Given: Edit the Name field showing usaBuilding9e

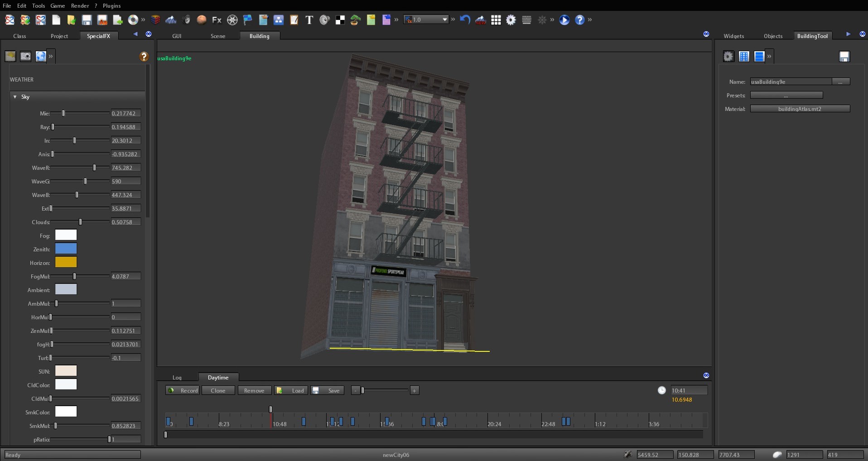Looking at the screenshot, I should coord(791,82).
